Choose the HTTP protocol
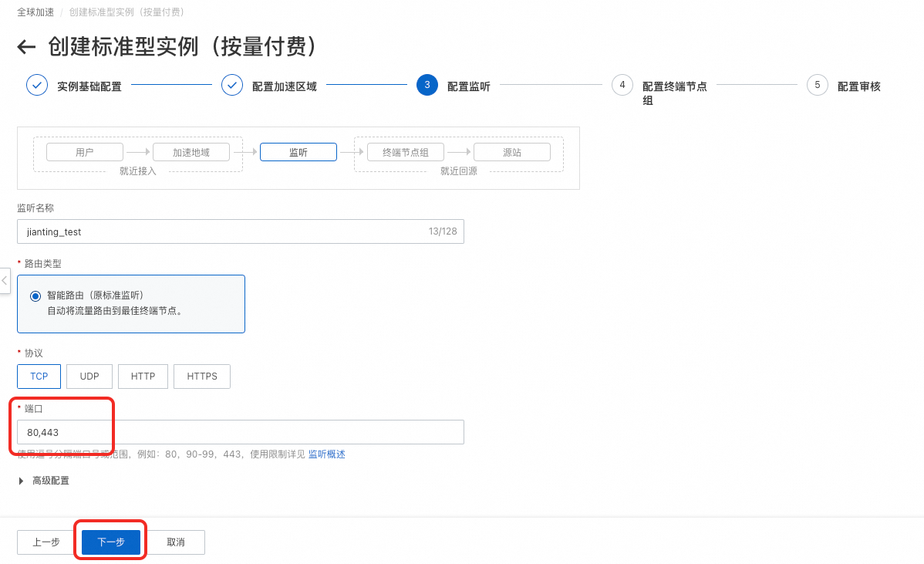 [143, 376]
